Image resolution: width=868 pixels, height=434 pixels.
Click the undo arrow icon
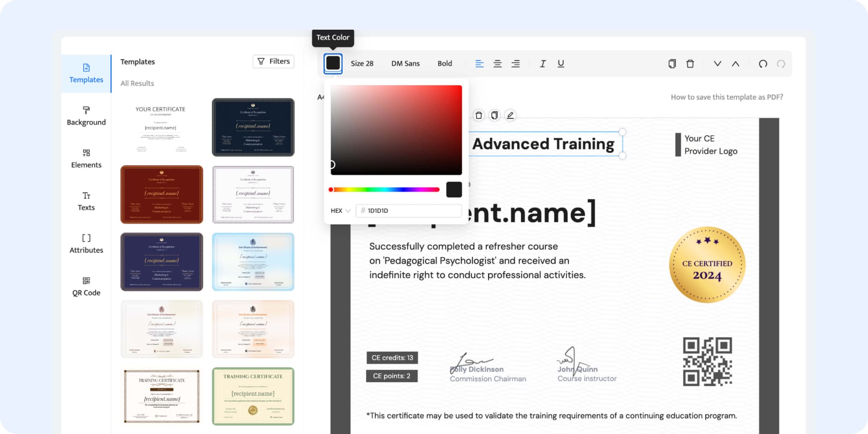(x=763, y=64)
